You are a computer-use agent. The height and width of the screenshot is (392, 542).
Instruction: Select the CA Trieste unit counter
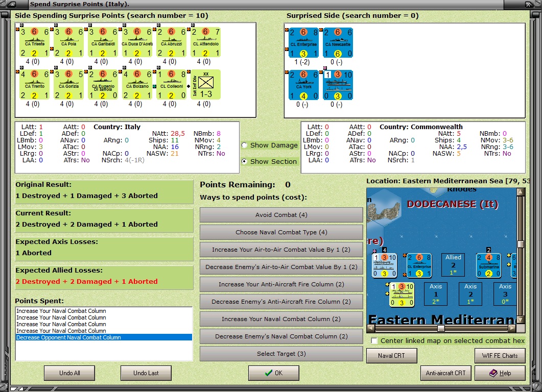click(34, 42)
